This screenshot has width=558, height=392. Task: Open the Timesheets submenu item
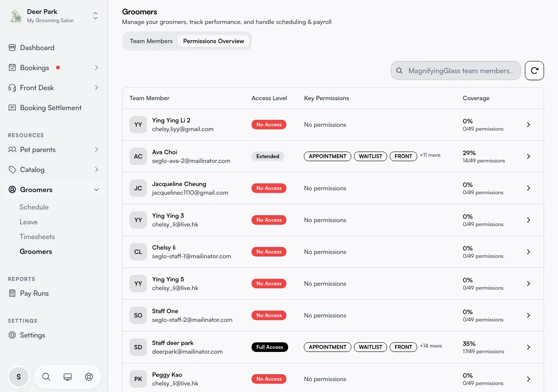point(37,237)
